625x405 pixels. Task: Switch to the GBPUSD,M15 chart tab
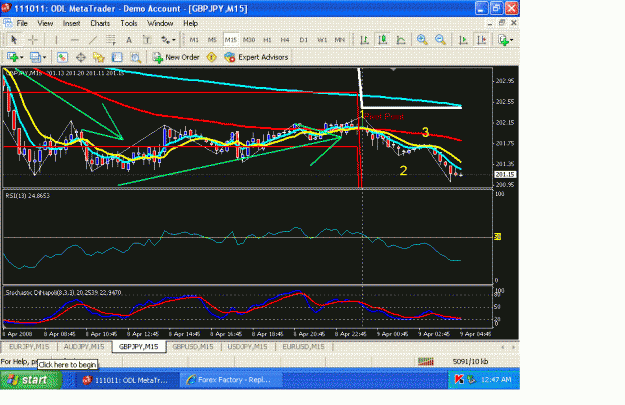(x=193, y=347)
